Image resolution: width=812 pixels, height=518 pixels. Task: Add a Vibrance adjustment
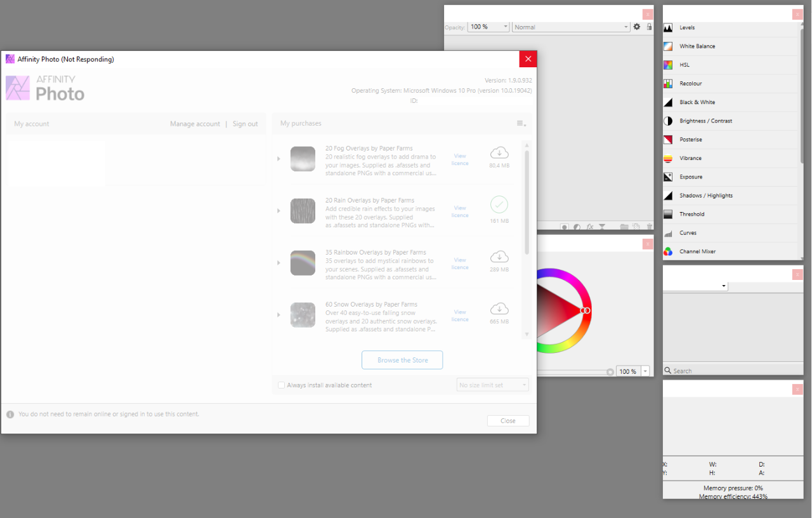tap(730, 158)
